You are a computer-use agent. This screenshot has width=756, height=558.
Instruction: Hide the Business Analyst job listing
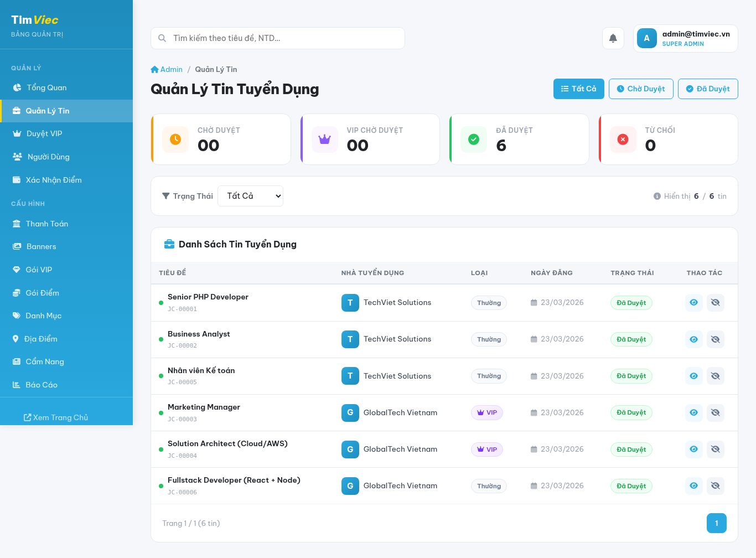tap(715, 339)
